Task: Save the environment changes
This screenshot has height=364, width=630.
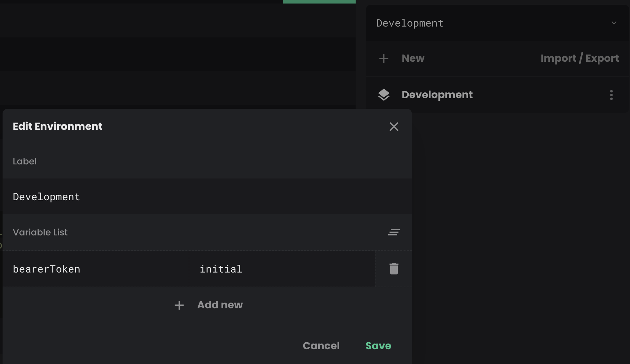Action: (x=378, y=346)
